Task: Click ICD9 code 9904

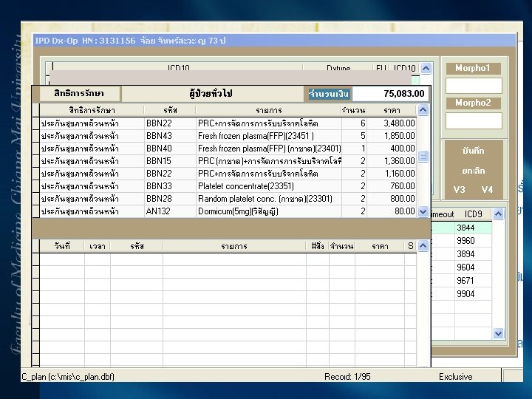Action: point(474,294)
